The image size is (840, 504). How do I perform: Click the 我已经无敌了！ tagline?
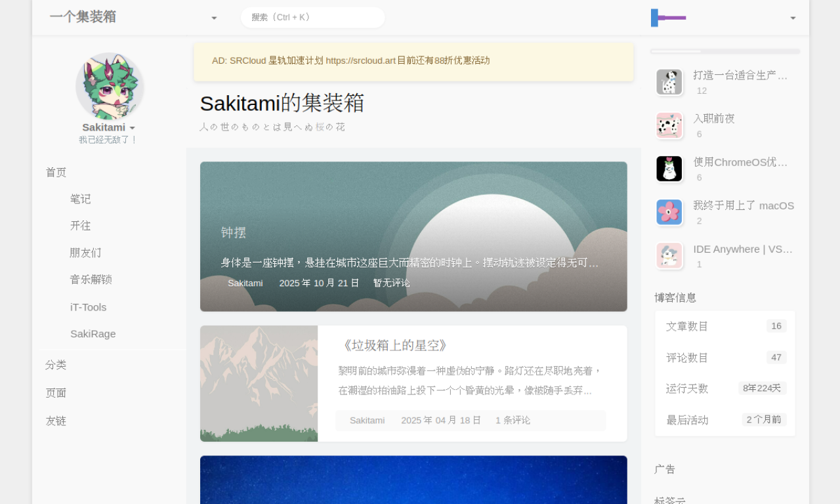click(x=109, y=140)
